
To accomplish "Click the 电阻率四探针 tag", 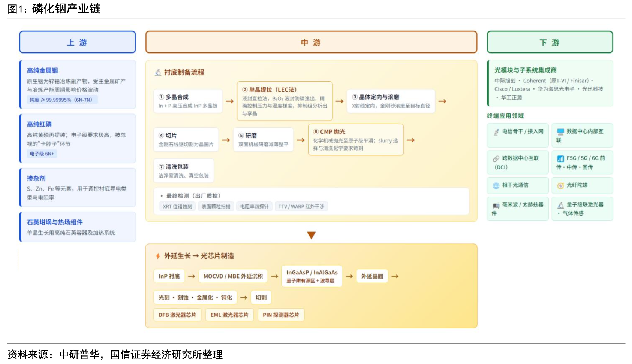I will tap(255, 206).
